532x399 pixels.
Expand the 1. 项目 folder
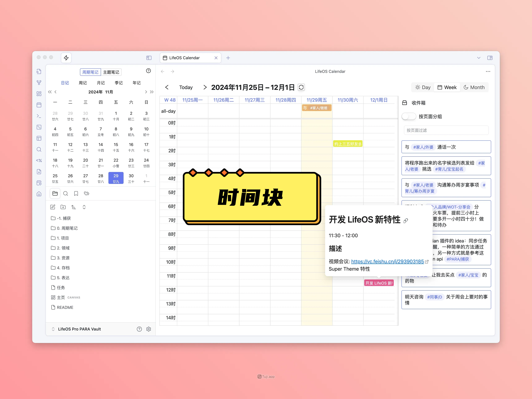point(63,238)
